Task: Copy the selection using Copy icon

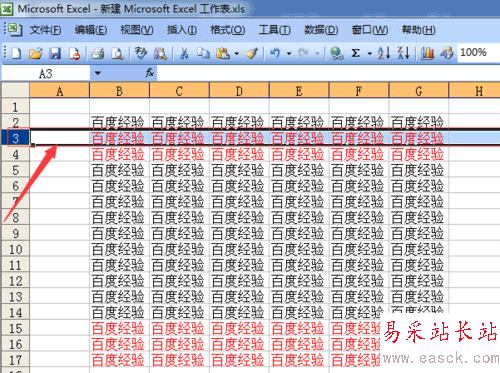Action: coord(203,53)
